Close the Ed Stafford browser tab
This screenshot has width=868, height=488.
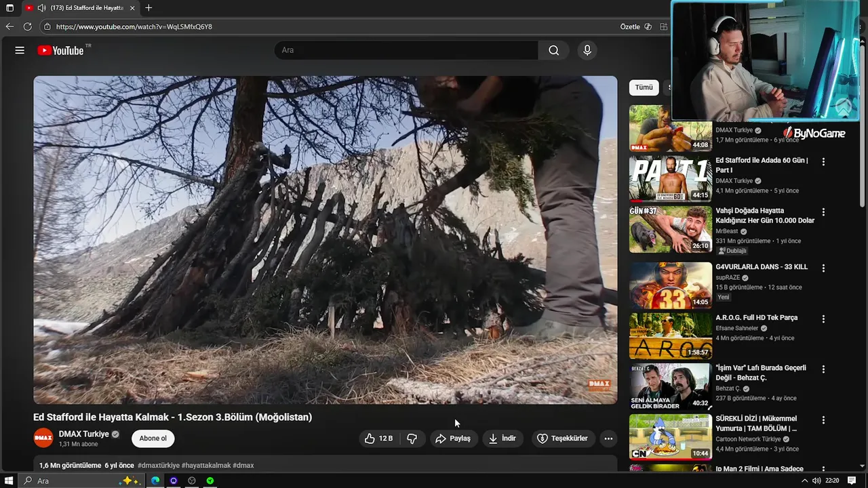pyautogui.click(x=132, y=8)
